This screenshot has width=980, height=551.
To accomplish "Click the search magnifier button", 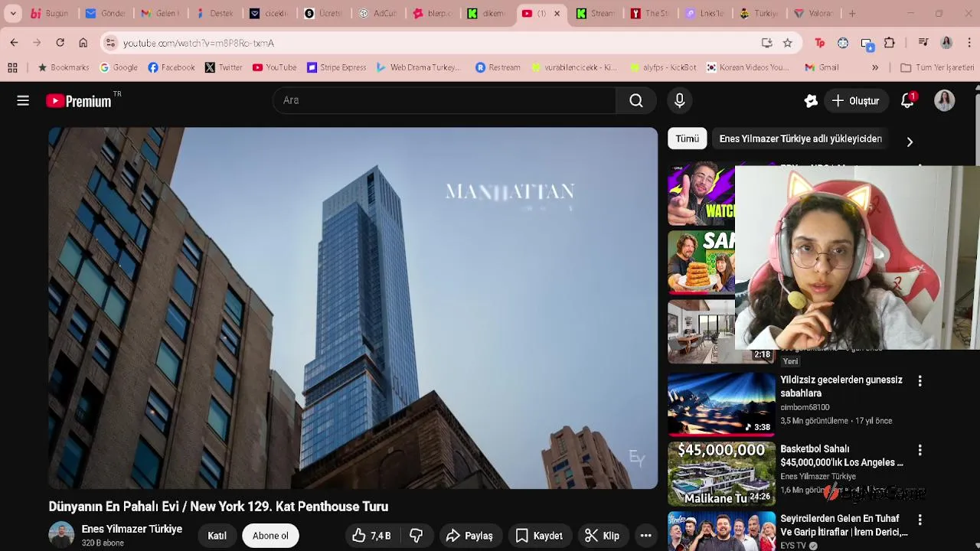I will pyautogui.click(x=635, y=100).
